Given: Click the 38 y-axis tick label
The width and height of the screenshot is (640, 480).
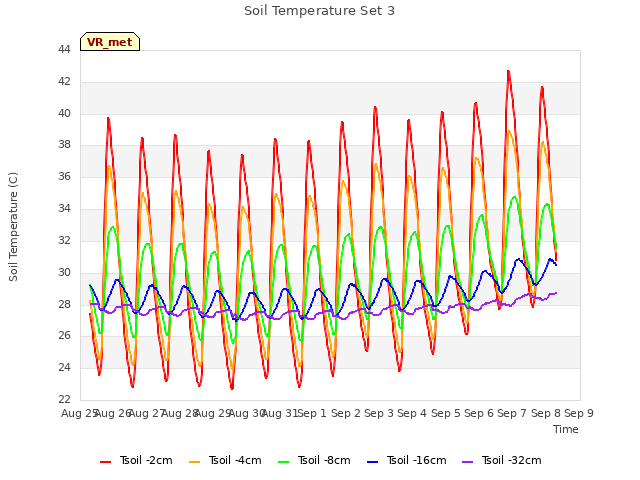Looking at the screenshot, I should 64,145.
